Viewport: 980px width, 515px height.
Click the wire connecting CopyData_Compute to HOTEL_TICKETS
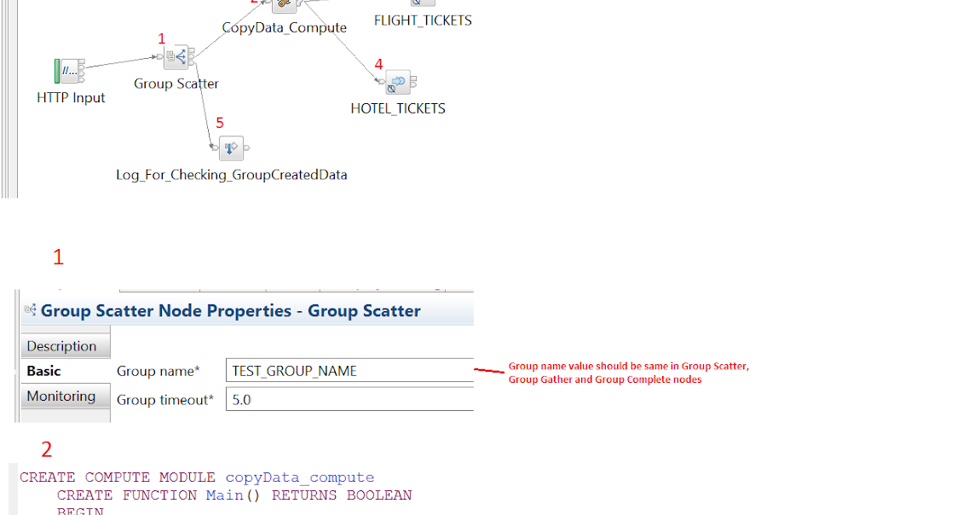coord(345,47)
